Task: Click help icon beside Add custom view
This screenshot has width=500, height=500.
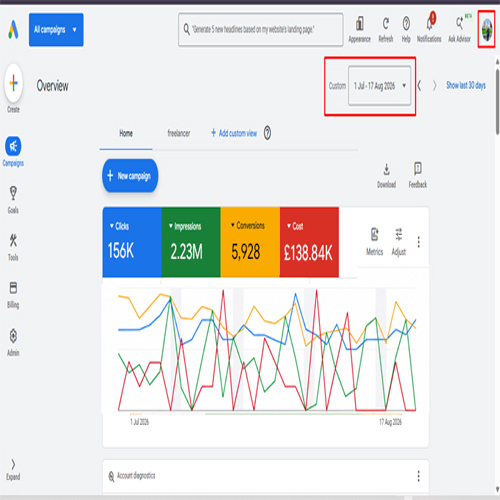Action: tap(267, 133)
